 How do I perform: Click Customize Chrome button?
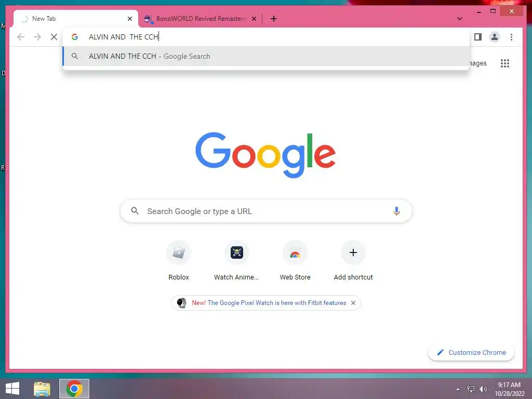471,353
